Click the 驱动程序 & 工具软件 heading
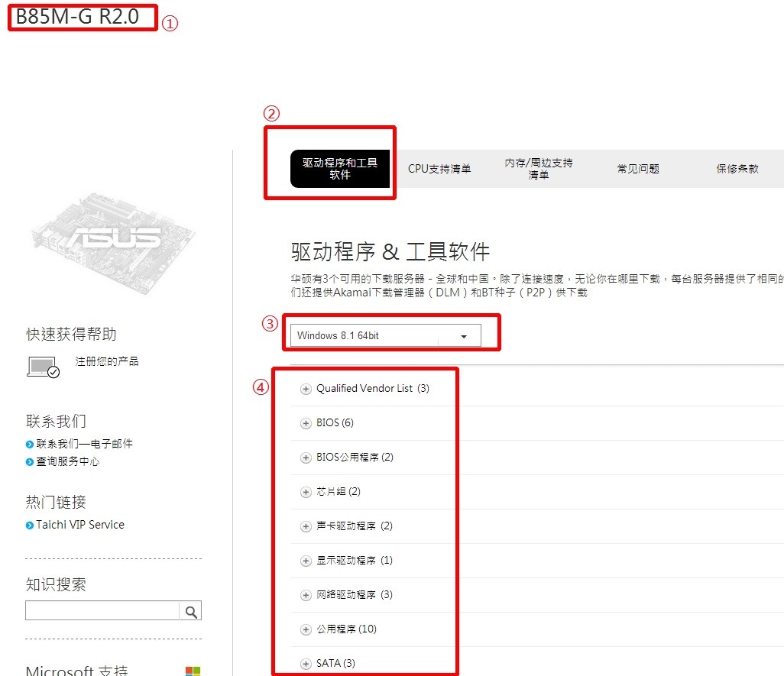 (x=390, y=251)
